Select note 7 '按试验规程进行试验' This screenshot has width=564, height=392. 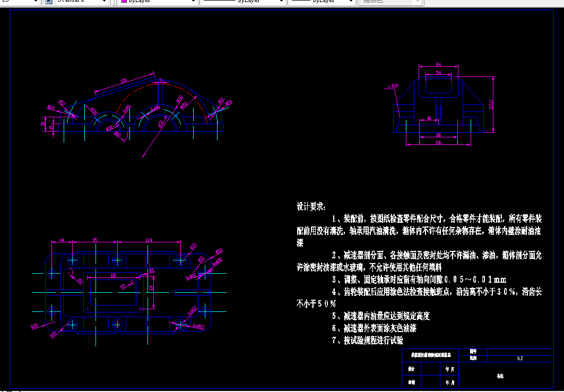coord(368,341)
